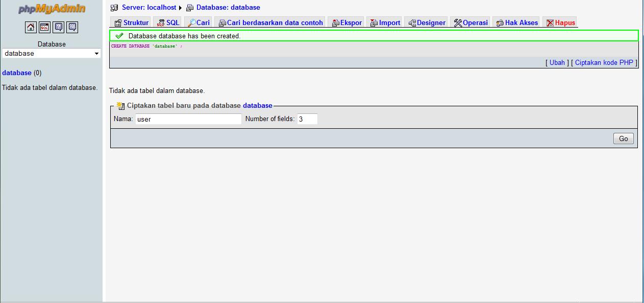Viewport: 644px width, 303px height.
Task: Click the Hak Akses privileges icon
Action: (501, 22)
